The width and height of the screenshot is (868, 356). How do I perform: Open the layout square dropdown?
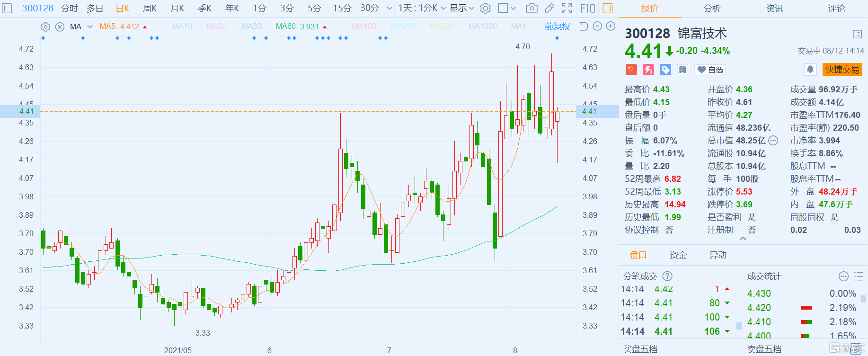[x=507, y=8]
